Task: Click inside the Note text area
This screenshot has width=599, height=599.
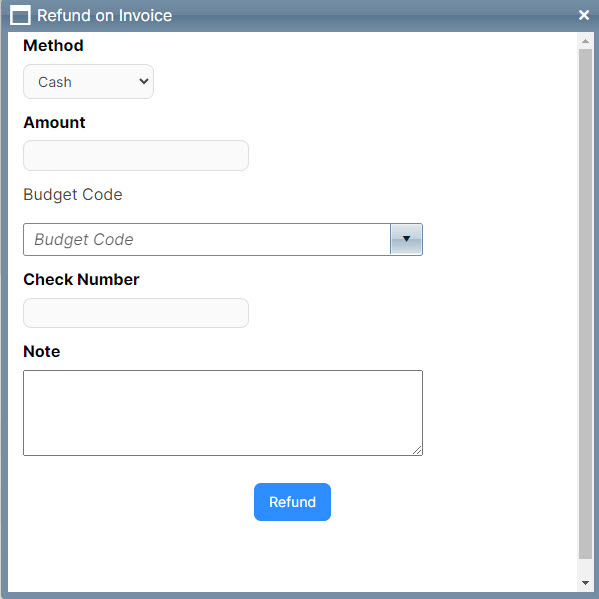Action: [x=223, y=413]
